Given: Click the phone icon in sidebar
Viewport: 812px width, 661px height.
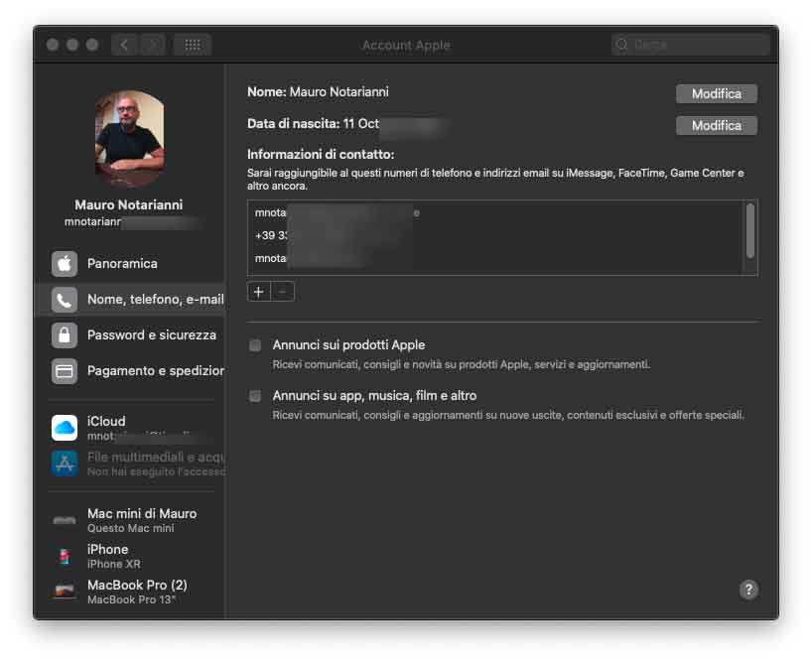Looking at the screenshot, I should tap(65, 300).
